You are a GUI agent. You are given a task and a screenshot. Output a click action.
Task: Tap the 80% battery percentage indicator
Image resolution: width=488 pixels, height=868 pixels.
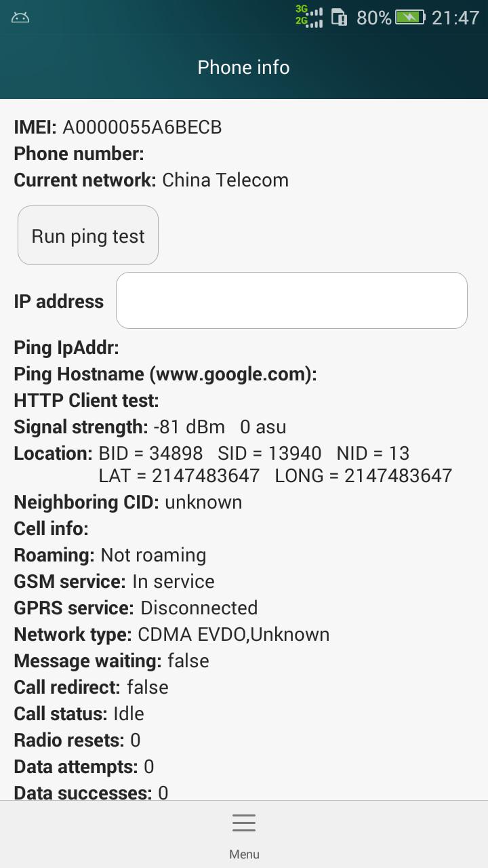[374, 18]
